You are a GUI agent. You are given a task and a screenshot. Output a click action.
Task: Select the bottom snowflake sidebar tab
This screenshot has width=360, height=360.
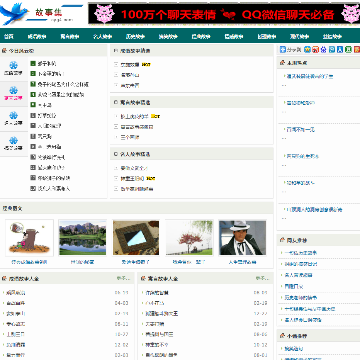(x=14, y=144)
